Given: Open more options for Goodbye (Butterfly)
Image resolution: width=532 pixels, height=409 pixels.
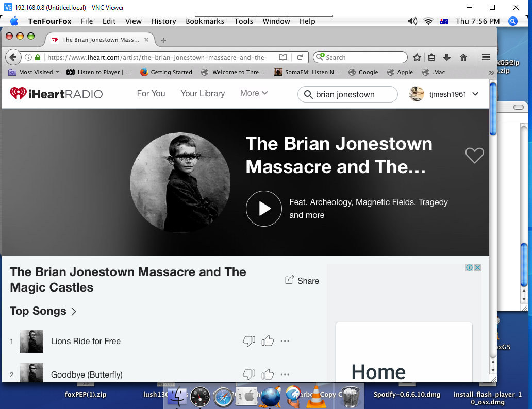Looking at the screenshot, I should click(285, 374).
